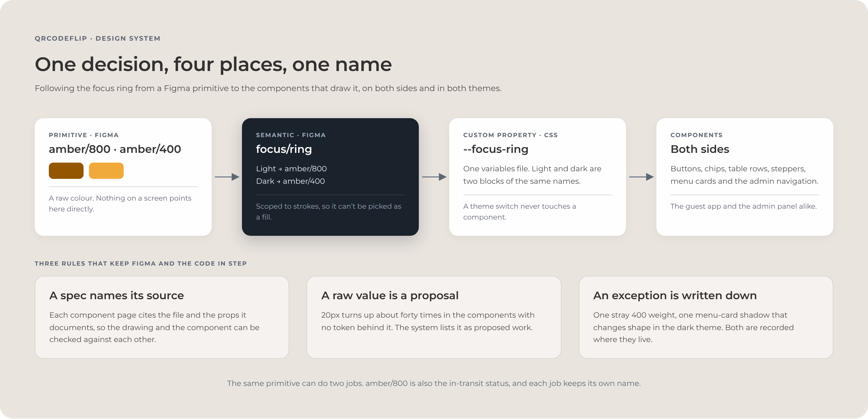Click the 'A spec names its source' heading
Viewport: 868px width, 419px height.
116,295
